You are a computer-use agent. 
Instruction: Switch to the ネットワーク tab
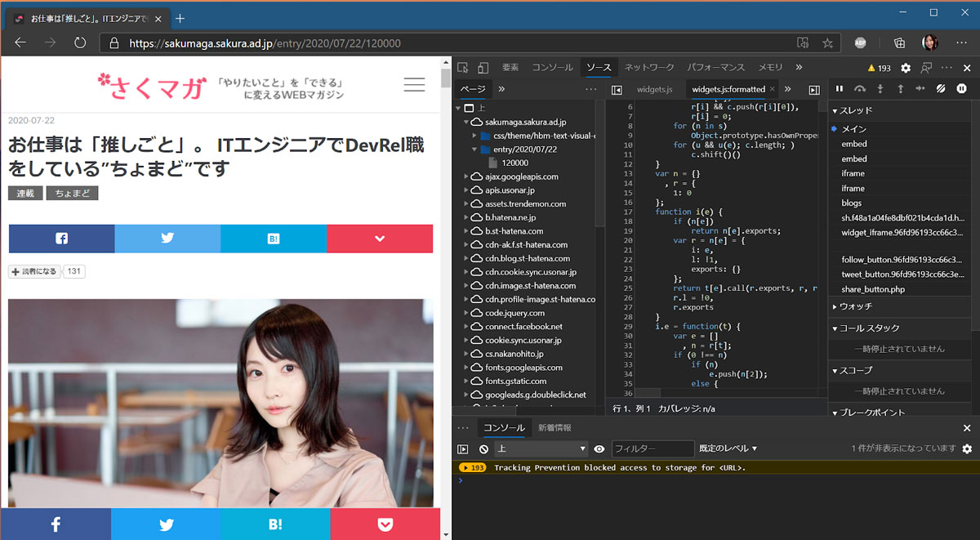click(x=650, y=67)
